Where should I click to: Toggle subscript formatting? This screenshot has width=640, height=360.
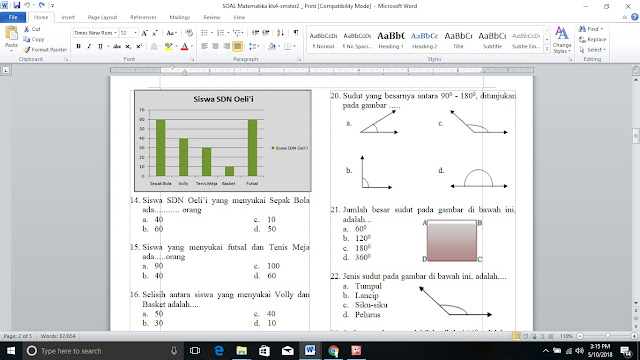128,47
